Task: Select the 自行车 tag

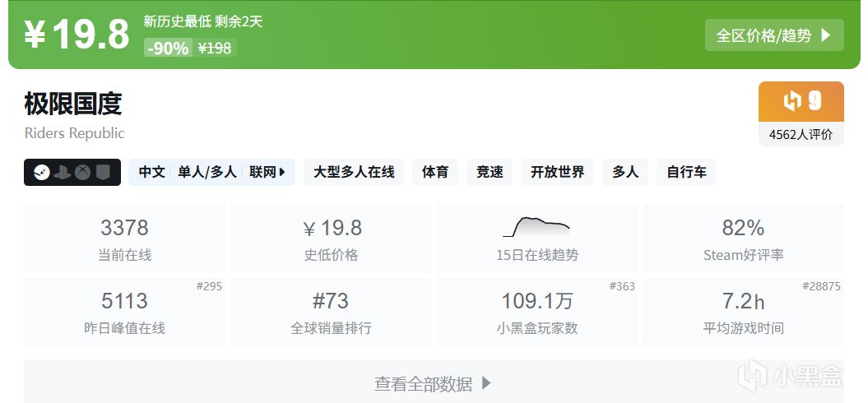Action: click(x=686, y=172)
